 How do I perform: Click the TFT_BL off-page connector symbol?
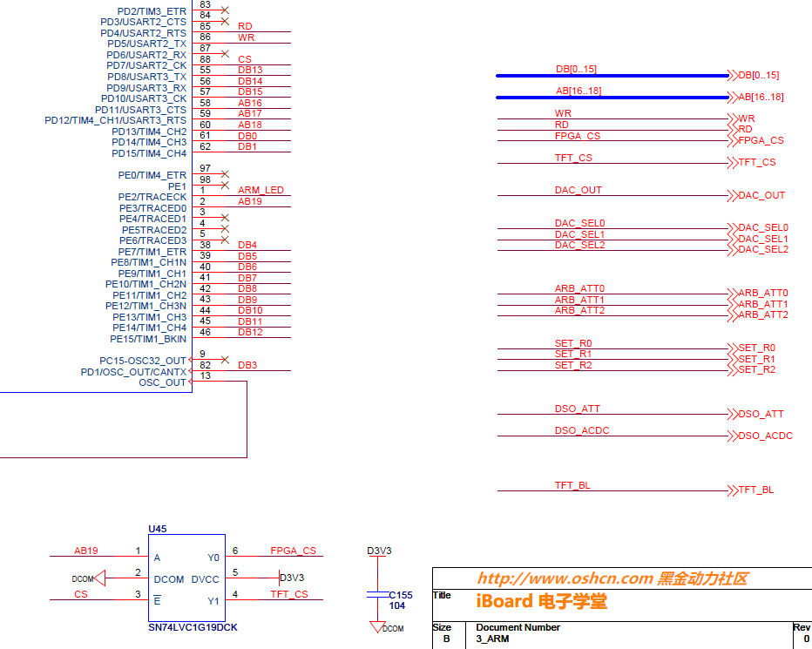[732, 490]
